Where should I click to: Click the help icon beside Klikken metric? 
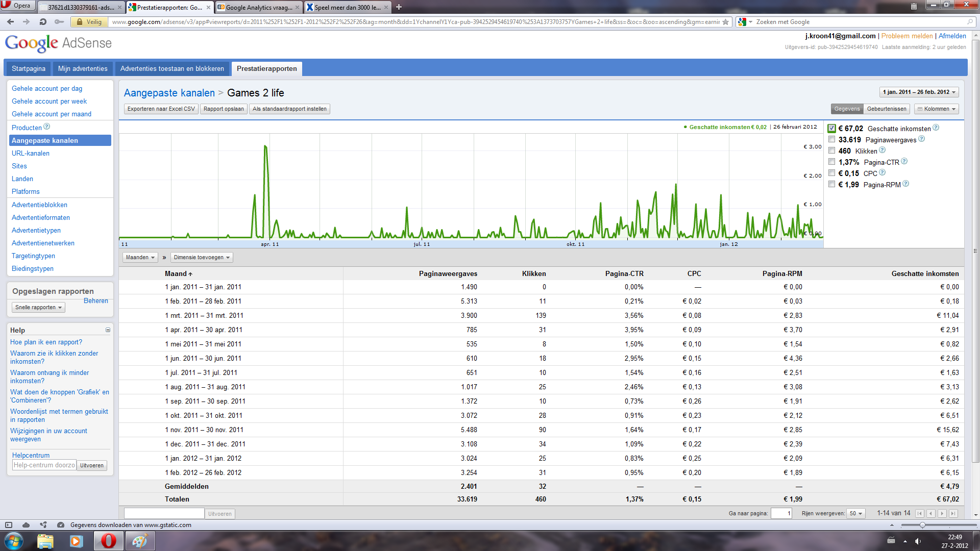882,150
